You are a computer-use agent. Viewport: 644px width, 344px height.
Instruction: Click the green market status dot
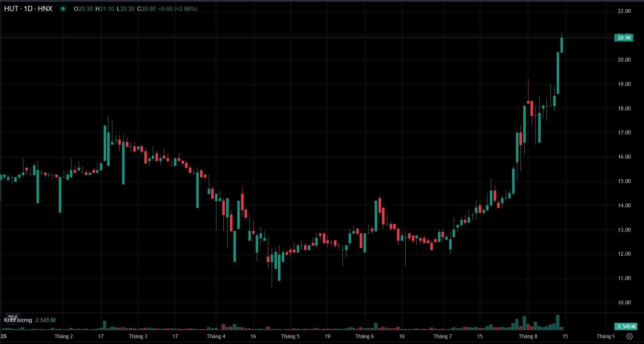pos(63,9)
